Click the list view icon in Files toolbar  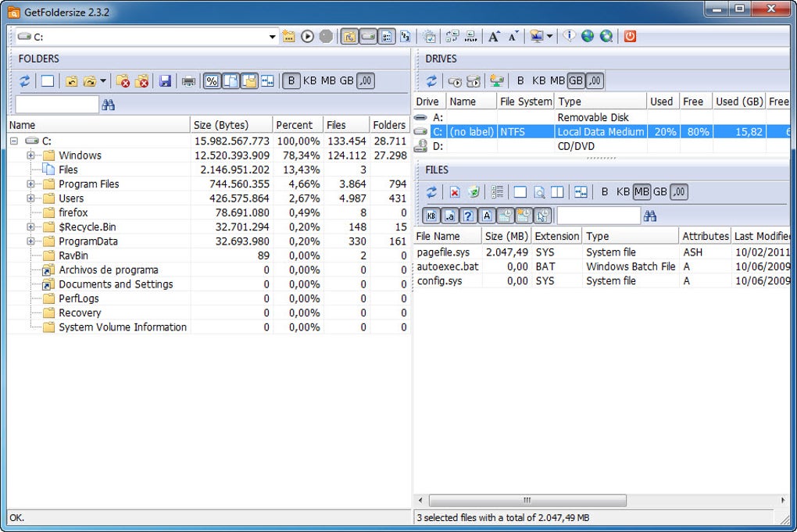pyautogui.click(x=497, y=192)
